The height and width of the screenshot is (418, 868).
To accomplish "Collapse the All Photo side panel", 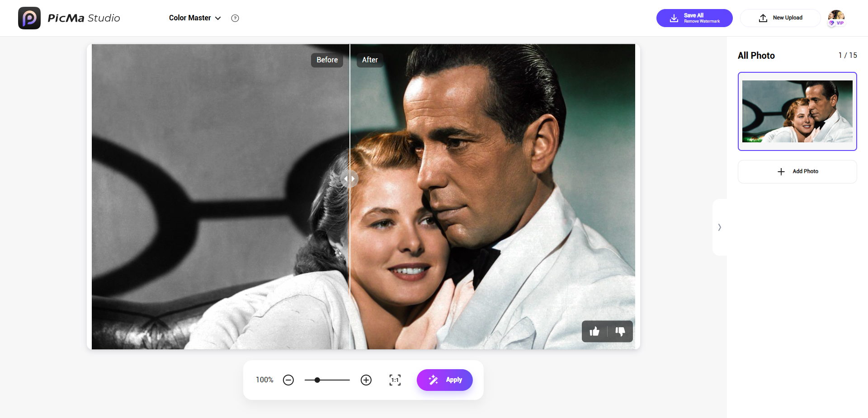I will (x=720, y=227).
